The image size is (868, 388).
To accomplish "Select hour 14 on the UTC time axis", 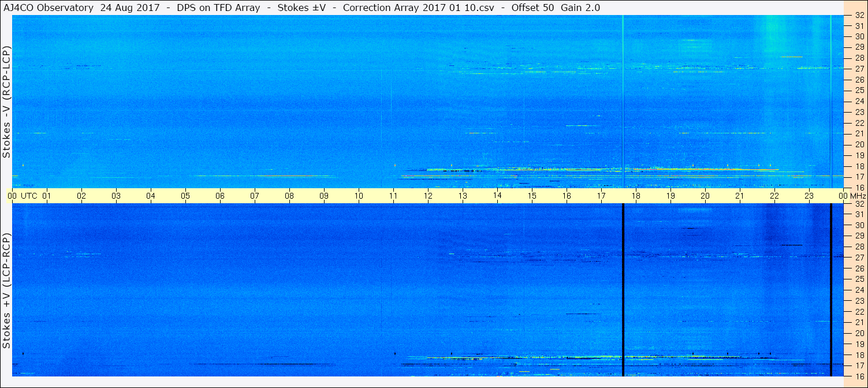I will point(497,195).
